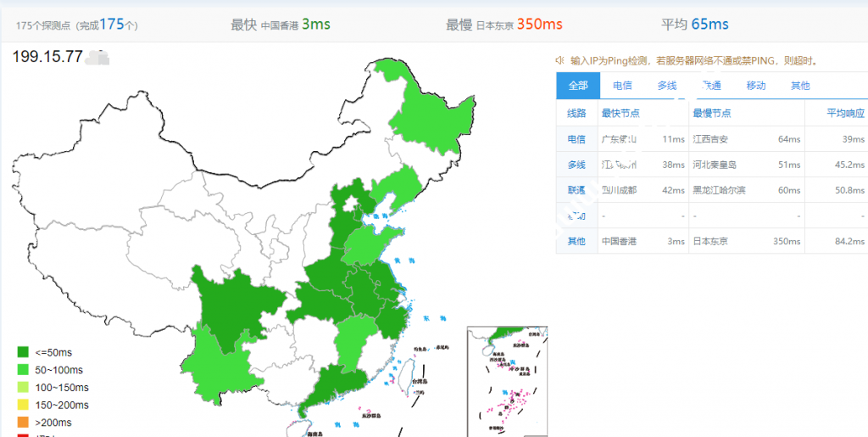Click the 最慢 350ms value in header
Image resolution: width=868 pixels, height=437 pixels.
pyautogui.click(x=540, y=25)
